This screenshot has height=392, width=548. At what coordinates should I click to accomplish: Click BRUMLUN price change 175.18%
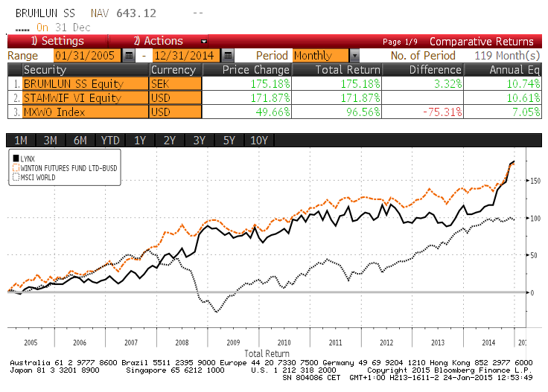click(x=270, y=84)
